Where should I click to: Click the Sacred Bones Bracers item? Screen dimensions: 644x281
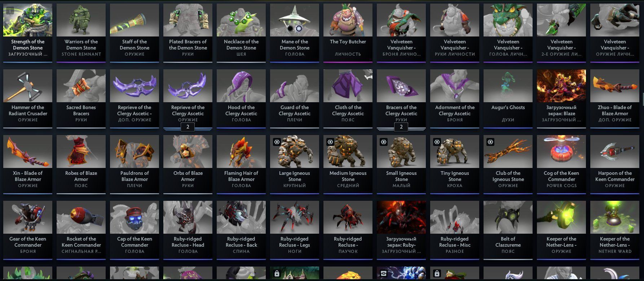coord(81,98)
